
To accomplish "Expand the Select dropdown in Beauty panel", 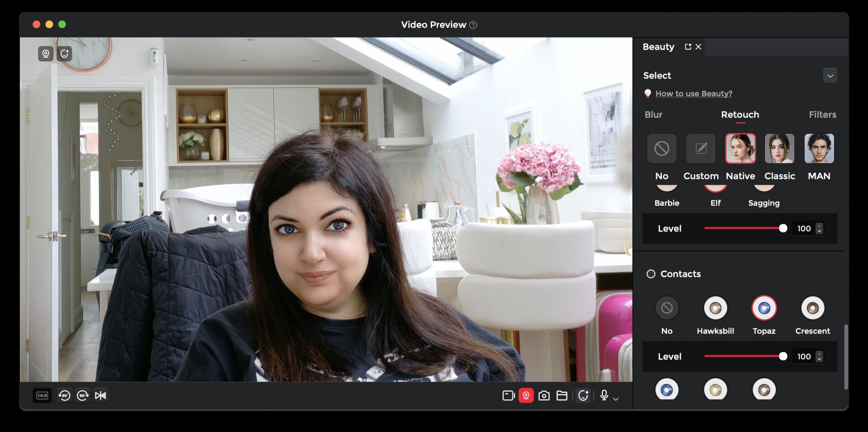I will point(830,75).
